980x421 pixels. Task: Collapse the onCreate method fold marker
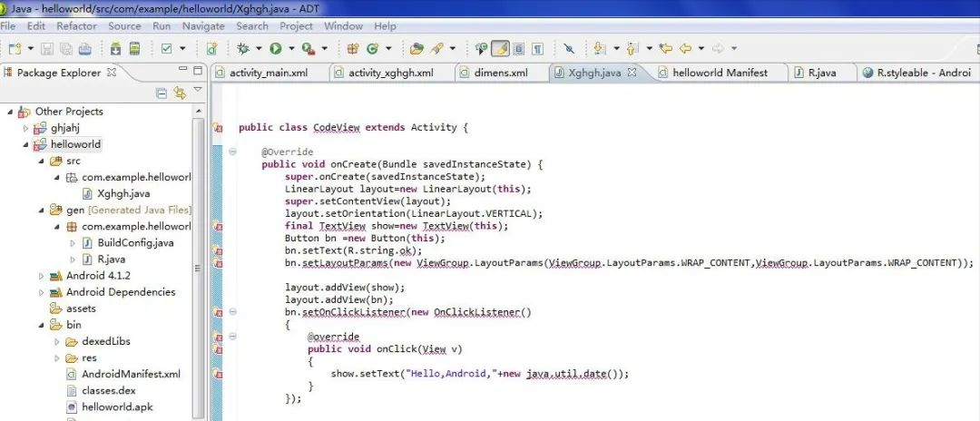(232, 152)
